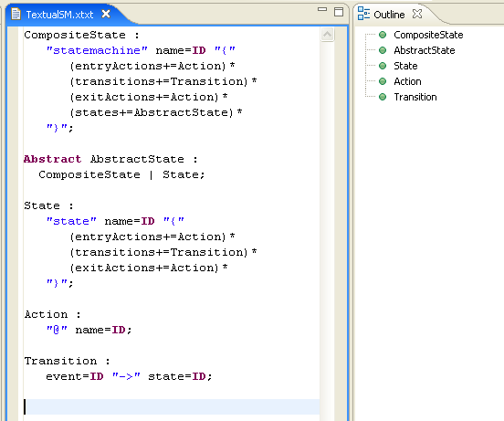Click the TextualSM.xtxt file icon
The height and width of the screenshot is (421, 504).
pyautogui.click(x=16, y=14)
